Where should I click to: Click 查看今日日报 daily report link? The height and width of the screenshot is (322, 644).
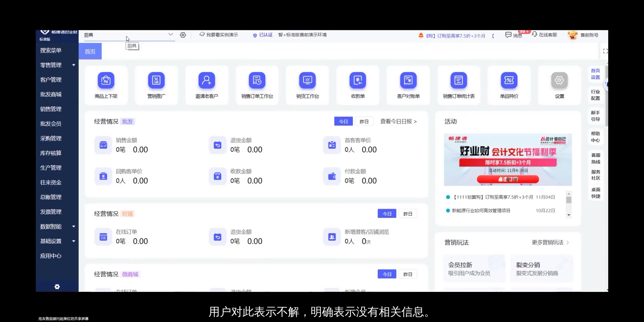point(397,121)
